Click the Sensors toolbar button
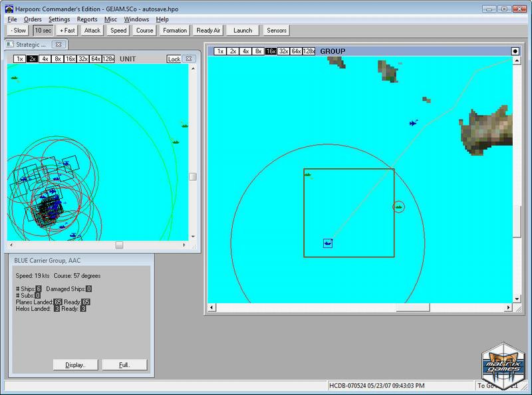 277,31
